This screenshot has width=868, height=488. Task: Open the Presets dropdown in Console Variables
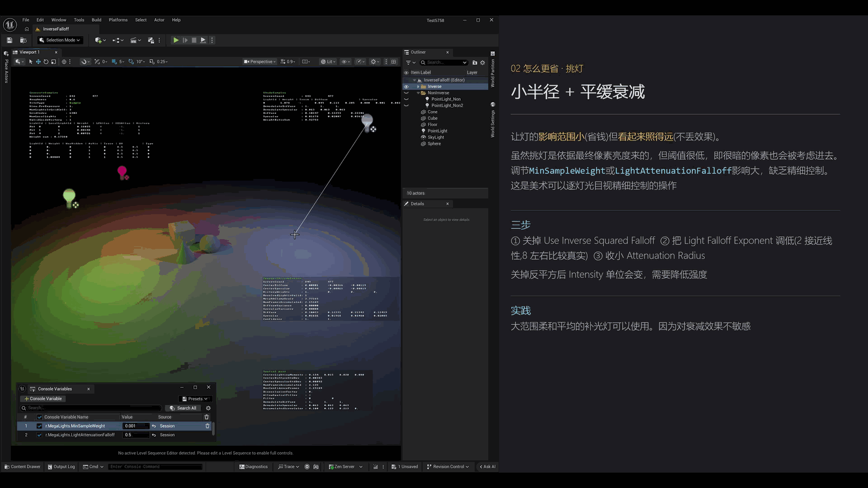tap(194, 399)
